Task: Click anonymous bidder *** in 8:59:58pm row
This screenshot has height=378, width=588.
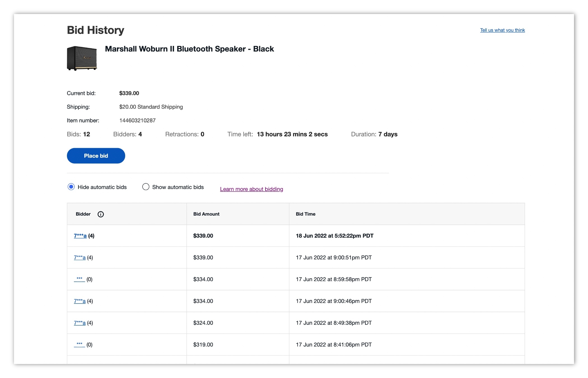Action: (79, 279)
